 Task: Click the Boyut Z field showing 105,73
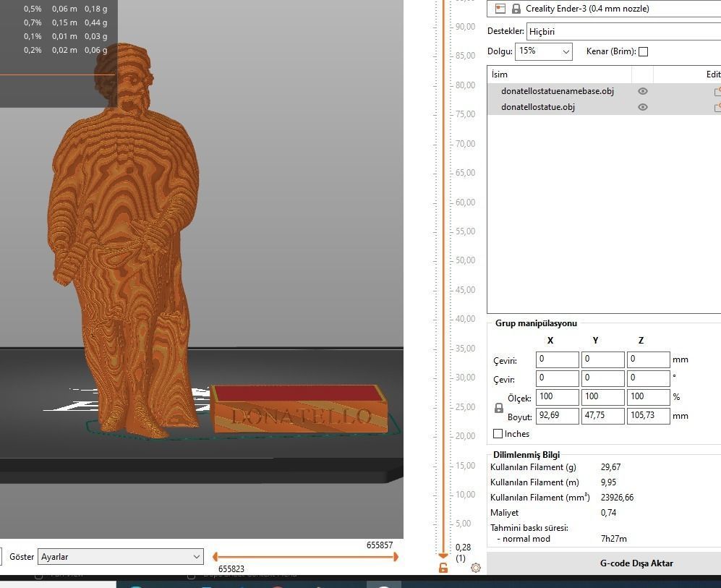click(x=649, y=416)
